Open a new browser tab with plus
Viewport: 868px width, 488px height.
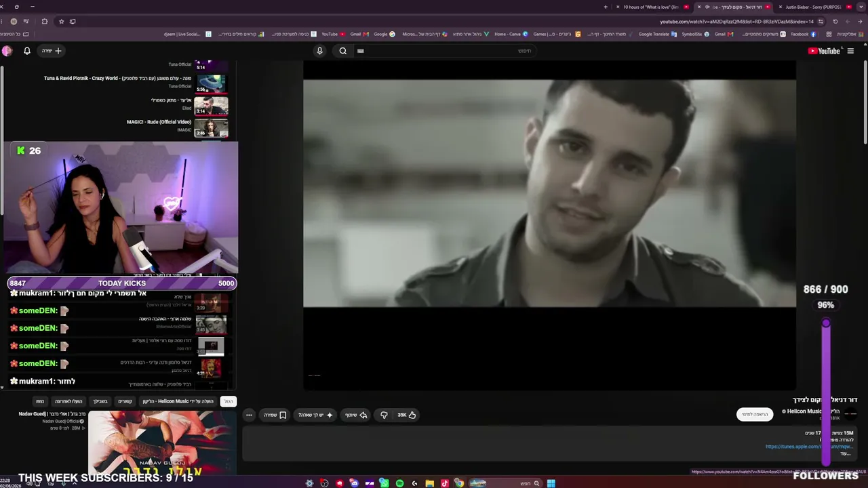click(x=606, y=7)
